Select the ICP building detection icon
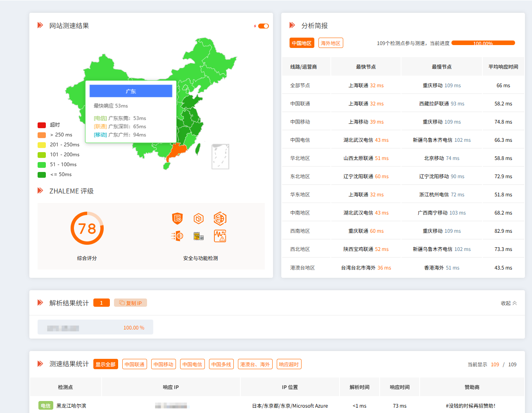This screenshot has height=413, width=532. point(199,236)
